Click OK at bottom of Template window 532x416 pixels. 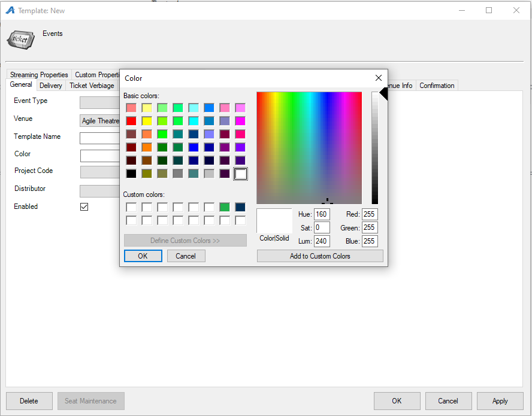397,401
